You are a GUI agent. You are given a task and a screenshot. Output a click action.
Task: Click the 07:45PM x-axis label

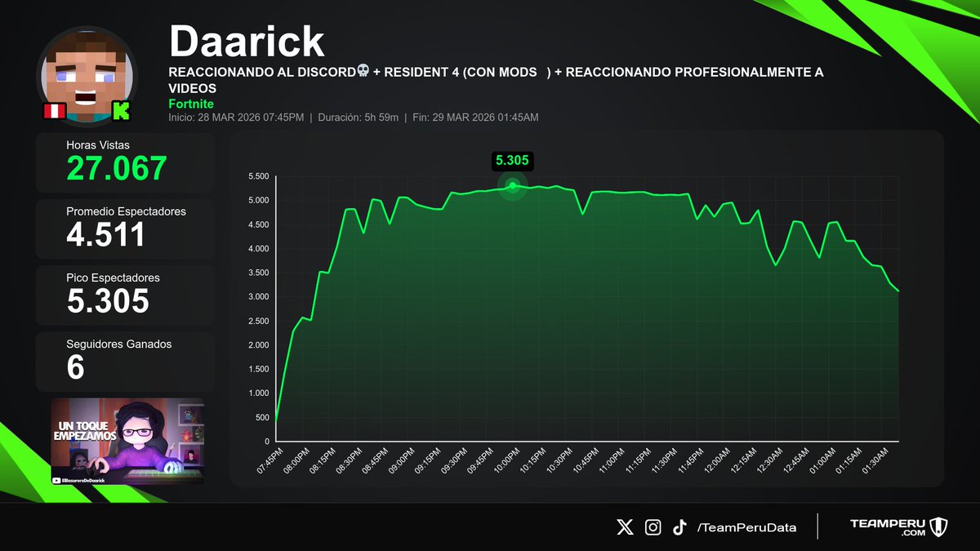[x=270, y=460]
